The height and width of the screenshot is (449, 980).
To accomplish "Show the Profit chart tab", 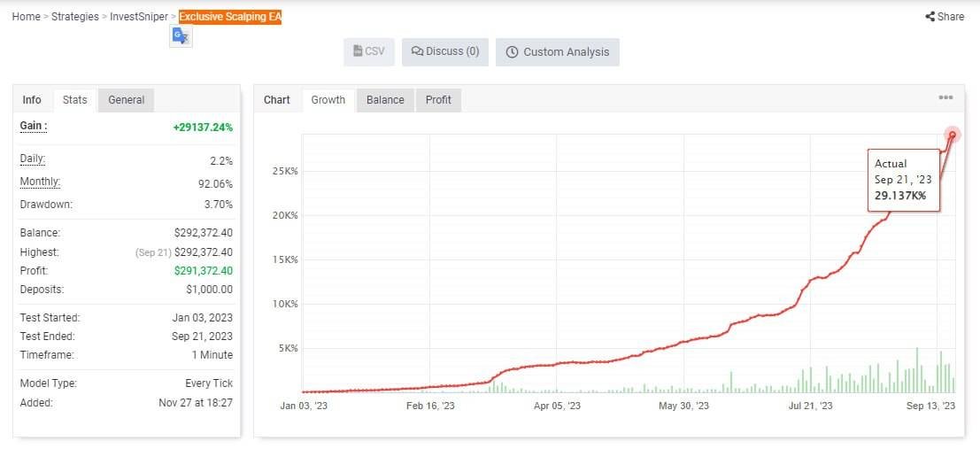I will point(438,100).
